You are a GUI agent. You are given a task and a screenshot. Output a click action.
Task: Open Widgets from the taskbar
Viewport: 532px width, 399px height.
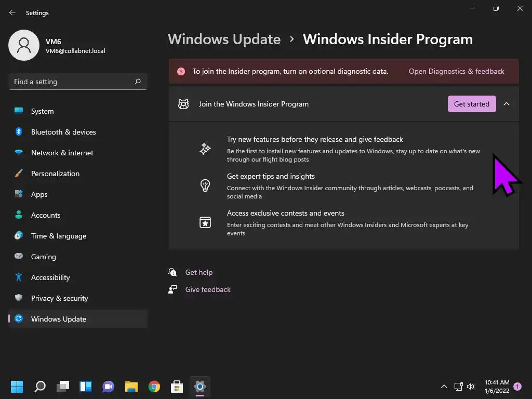pyautogui.click(x=86, y=387)
